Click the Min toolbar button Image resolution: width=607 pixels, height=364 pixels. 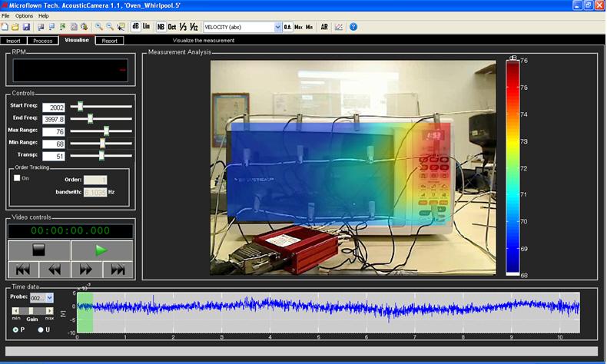[x=309, y=27]
